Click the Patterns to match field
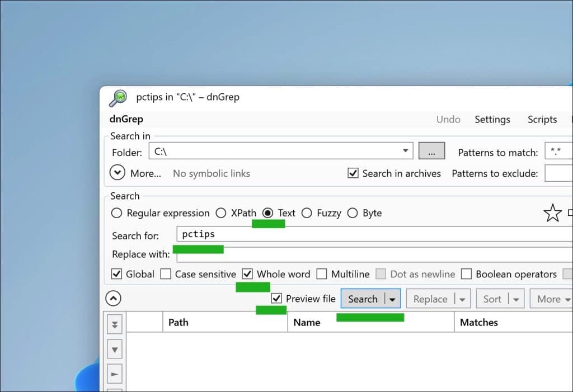 click(x=559, y=151)
